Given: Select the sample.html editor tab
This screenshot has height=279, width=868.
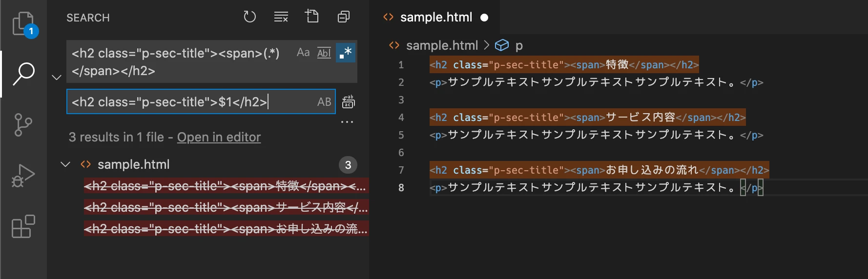Looking at the screenshot, I should (434, 17).
